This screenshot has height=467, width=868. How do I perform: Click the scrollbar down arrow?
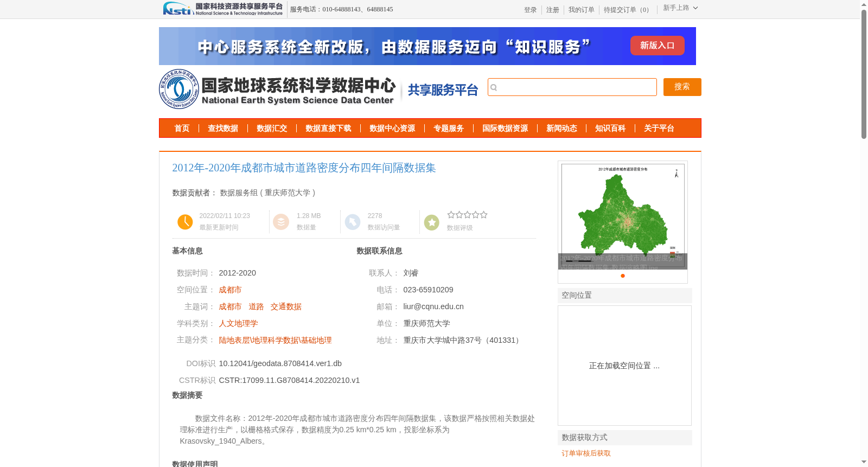[864, 463]
